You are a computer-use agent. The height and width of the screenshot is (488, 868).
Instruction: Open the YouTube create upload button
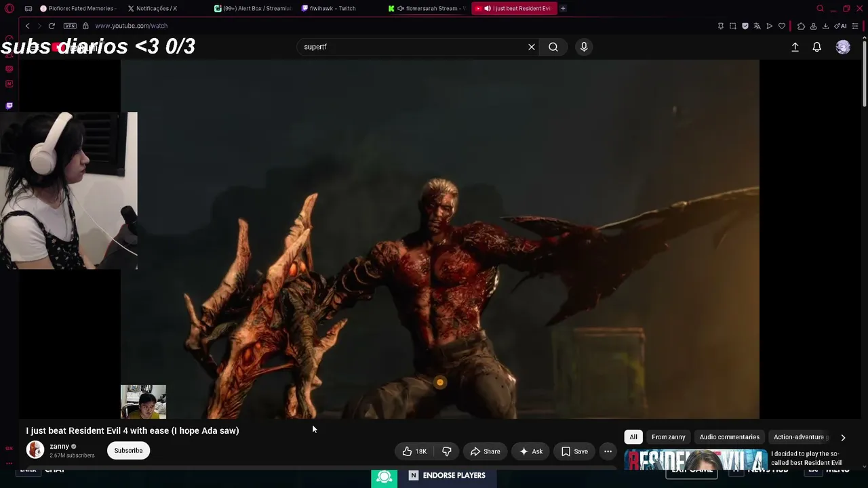[795, 47]
